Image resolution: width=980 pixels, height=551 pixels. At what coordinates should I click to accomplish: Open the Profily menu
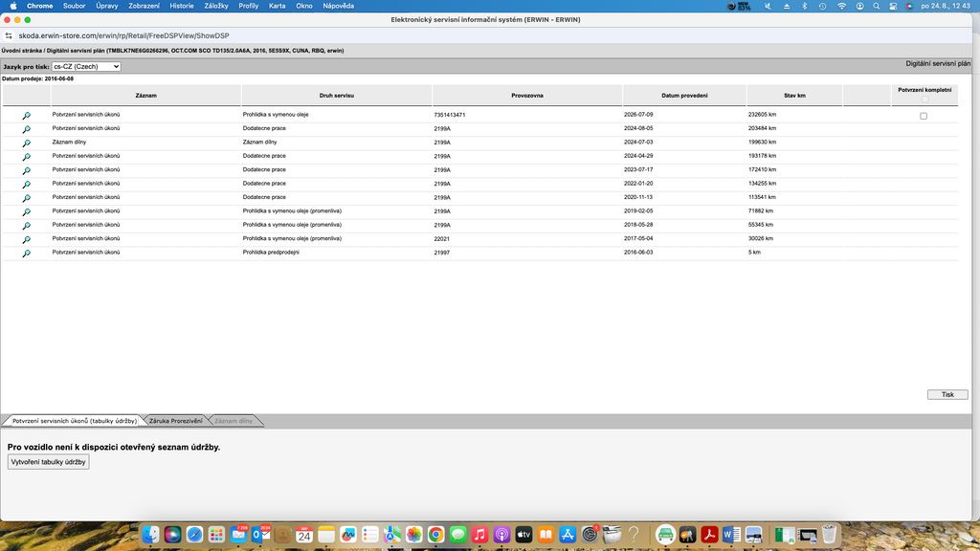coord(248,6)
